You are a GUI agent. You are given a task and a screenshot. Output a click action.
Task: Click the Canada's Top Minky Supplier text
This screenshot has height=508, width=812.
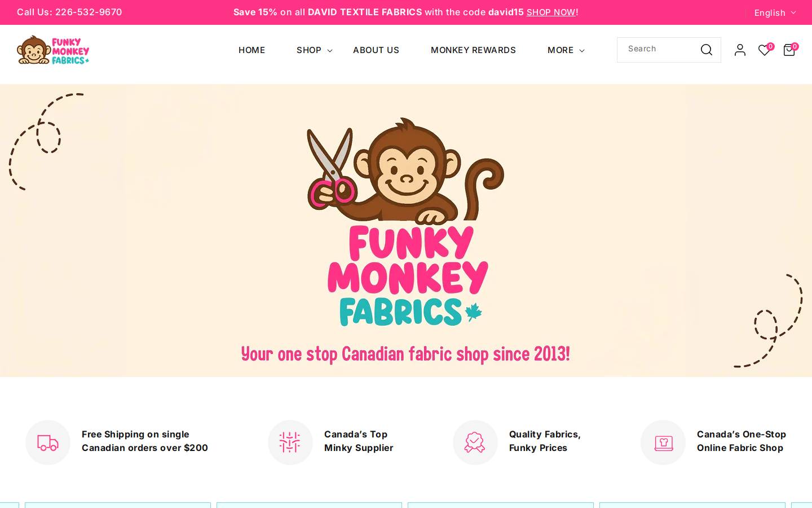coord(359,441)
